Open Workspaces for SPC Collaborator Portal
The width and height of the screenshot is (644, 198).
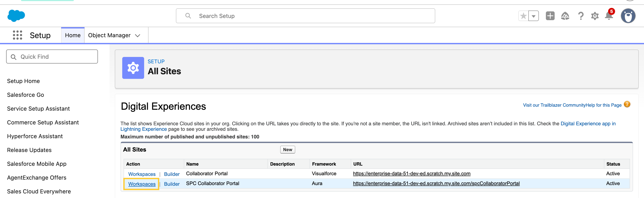142,184
